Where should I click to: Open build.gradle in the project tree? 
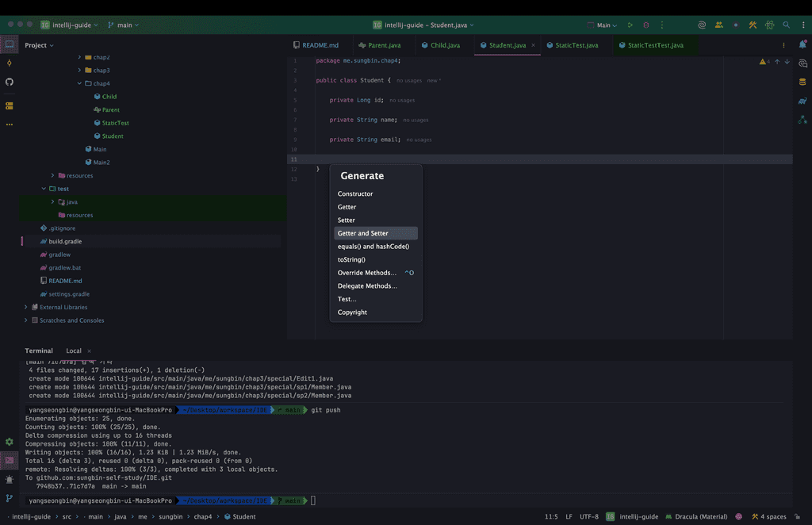tap(65, 241)
